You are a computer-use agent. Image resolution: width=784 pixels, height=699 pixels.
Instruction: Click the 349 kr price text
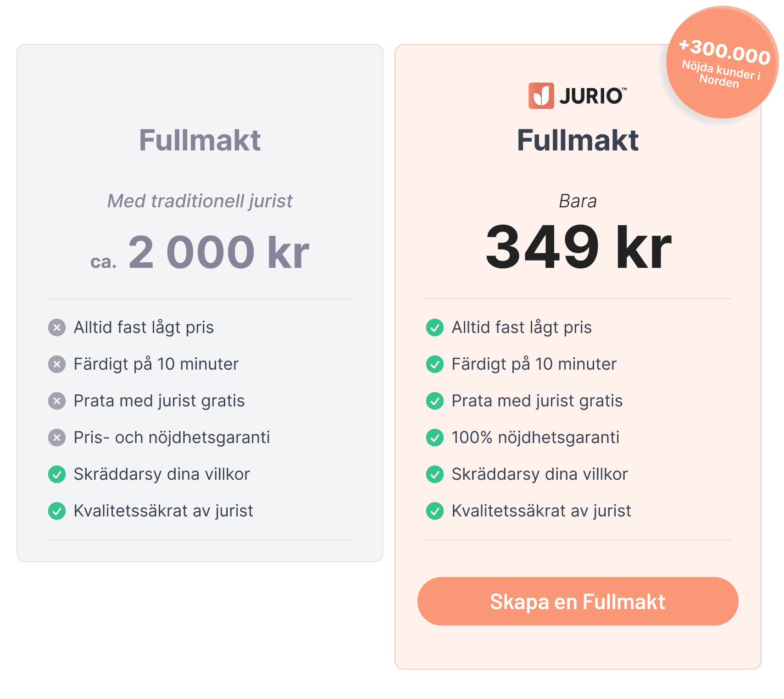pyautogui.click(x=578, y=247)
